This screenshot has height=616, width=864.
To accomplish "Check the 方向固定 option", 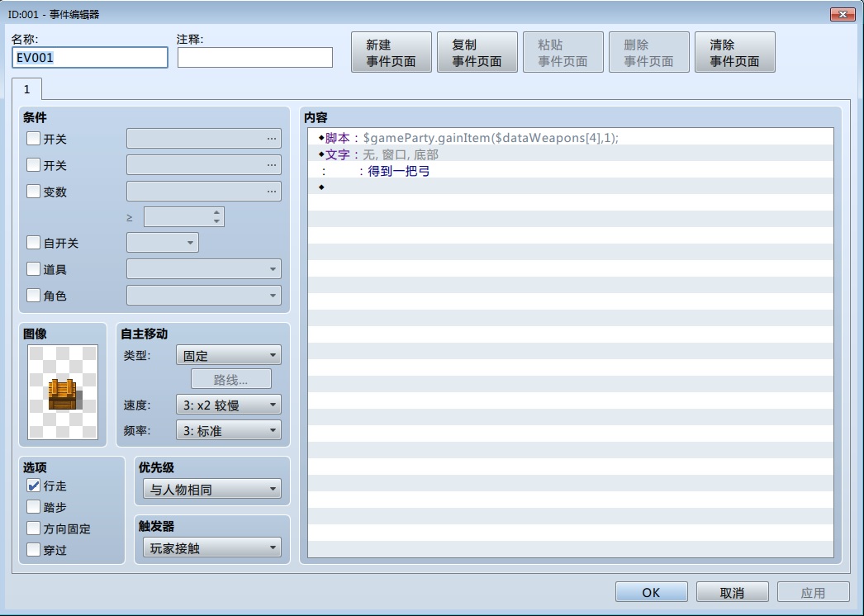I will tap(34, 528).
